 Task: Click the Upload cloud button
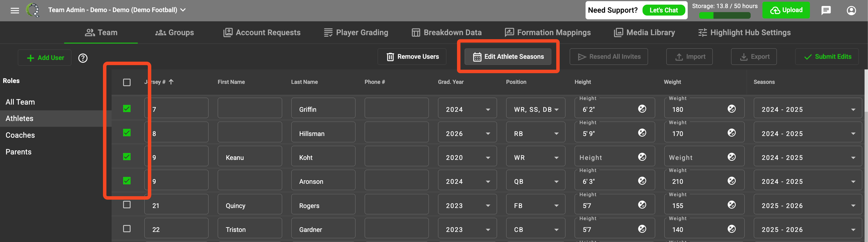coord(786,10)
